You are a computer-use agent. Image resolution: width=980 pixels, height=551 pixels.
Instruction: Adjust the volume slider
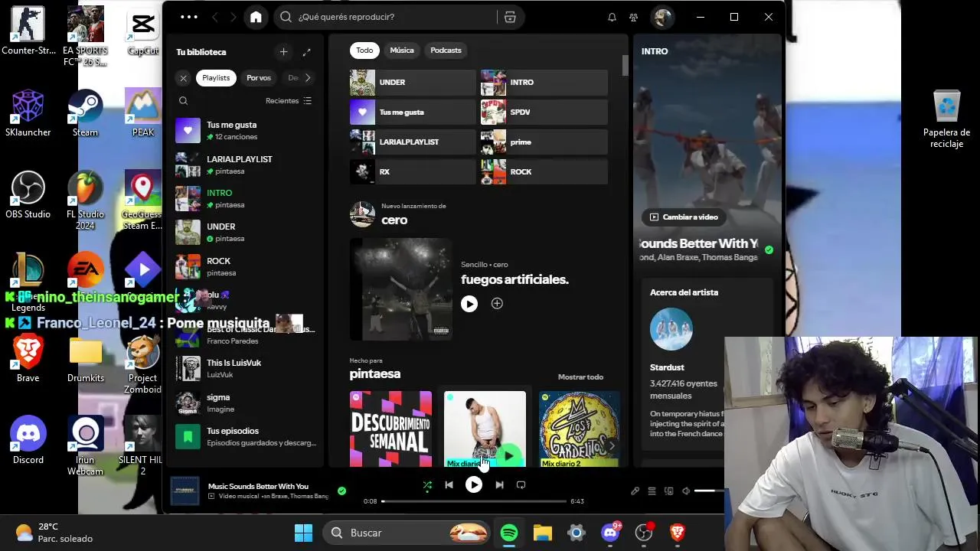709,491
